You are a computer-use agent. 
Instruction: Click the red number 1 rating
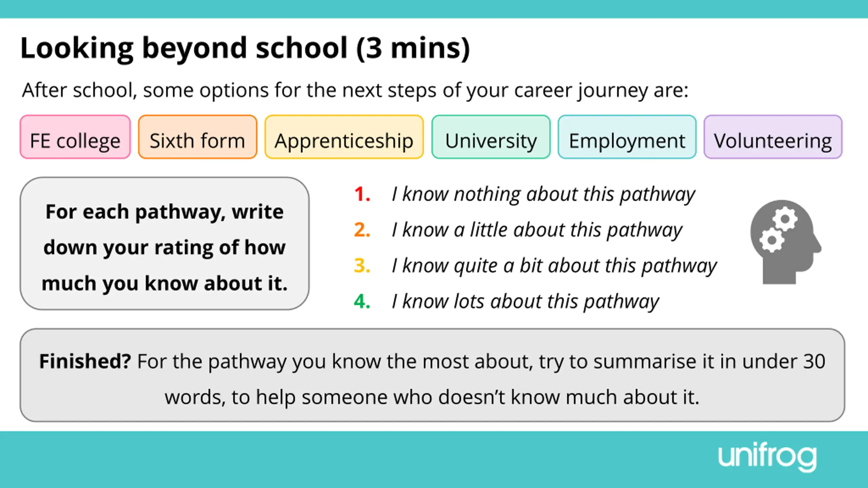point(362,194)
